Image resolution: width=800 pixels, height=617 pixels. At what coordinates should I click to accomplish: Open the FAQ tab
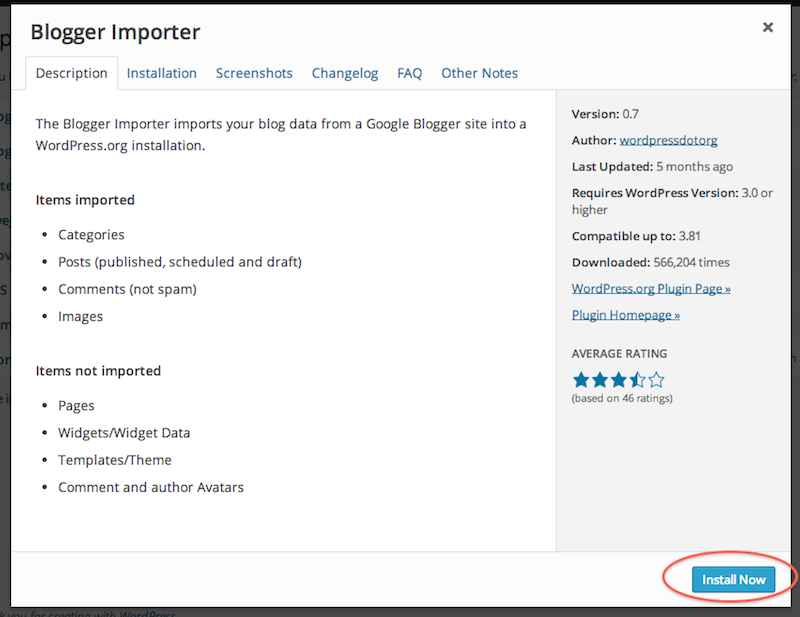pos(410,73)
